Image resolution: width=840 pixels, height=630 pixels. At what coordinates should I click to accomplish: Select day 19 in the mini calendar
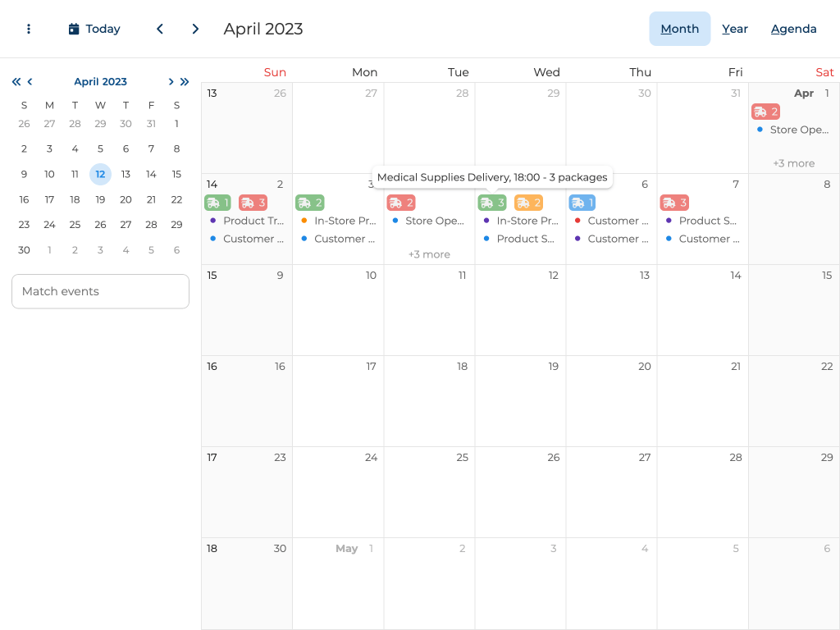point(100,199)
